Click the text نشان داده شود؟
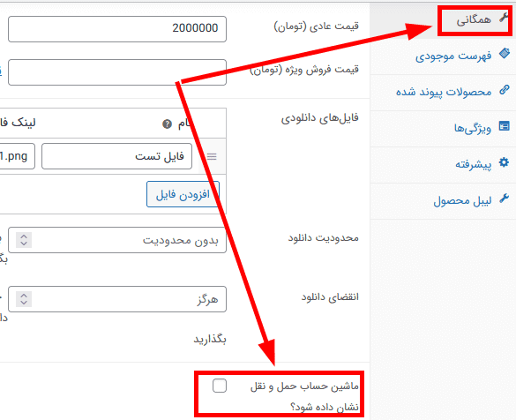 [325, 408]
